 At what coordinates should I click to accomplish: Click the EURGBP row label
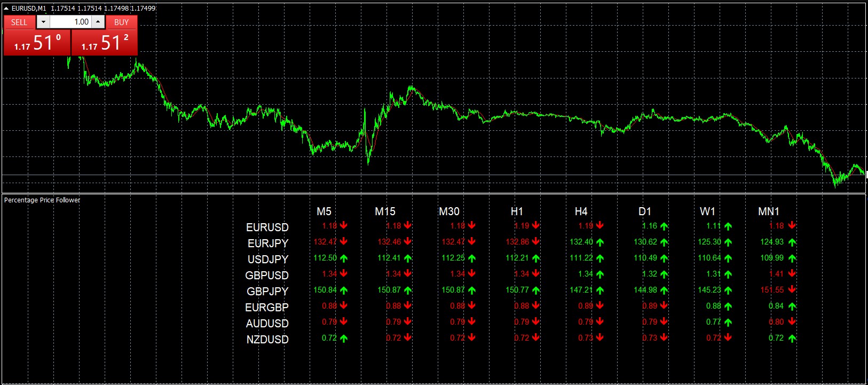point(267,308)
